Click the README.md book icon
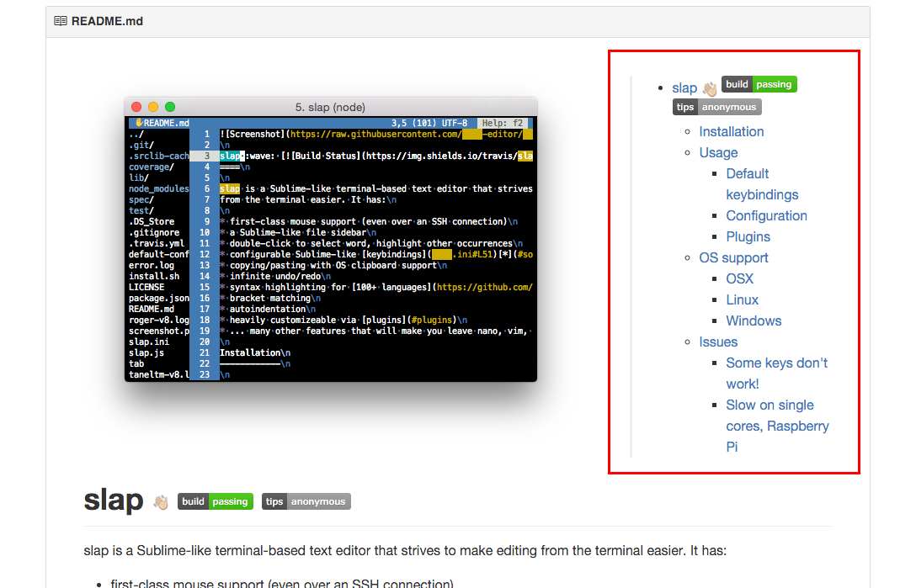Screen dimensions: 916x588 [60, 21]
